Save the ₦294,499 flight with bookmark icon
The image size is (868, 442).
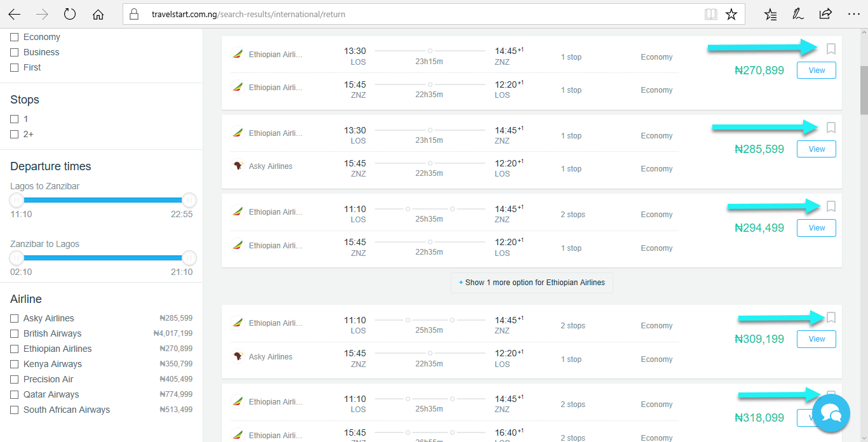831,206
